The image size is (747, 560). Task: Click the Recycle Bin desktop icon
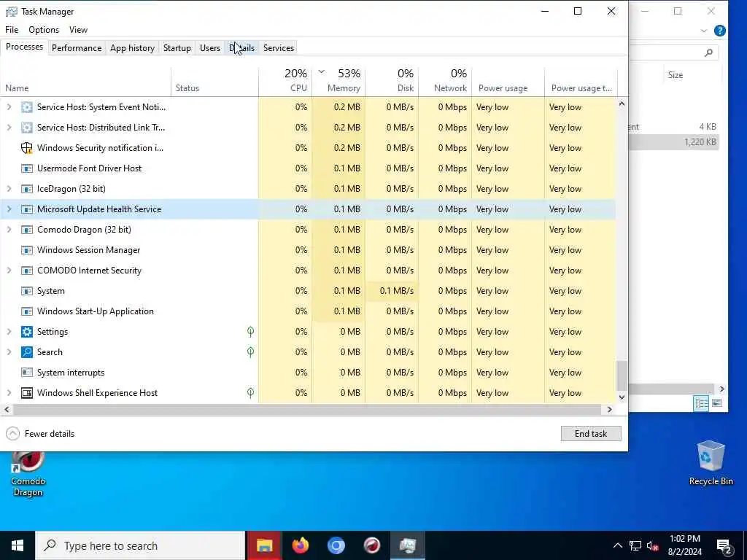tap(711, 463)
